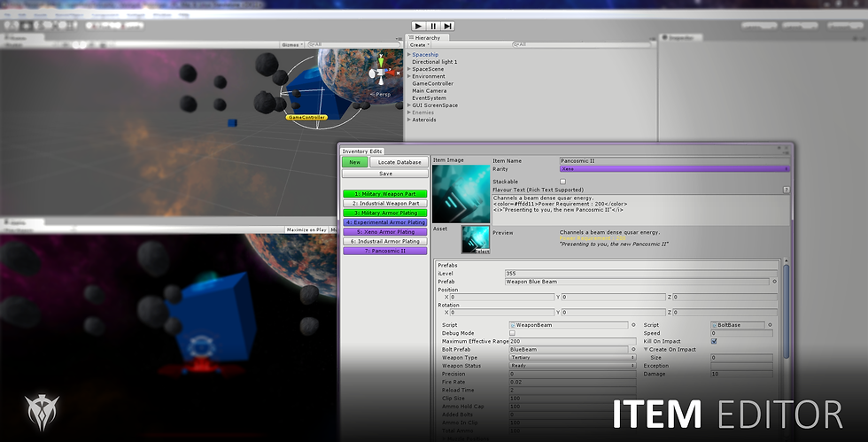Toggle the Stackable checkbox

(563, 182)
